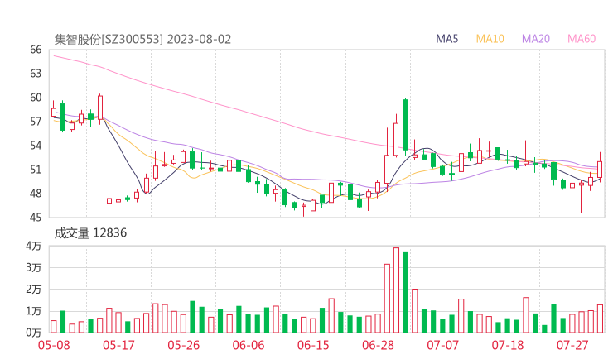
Task: Click the 06-28 date axis label
Action: 378,345
